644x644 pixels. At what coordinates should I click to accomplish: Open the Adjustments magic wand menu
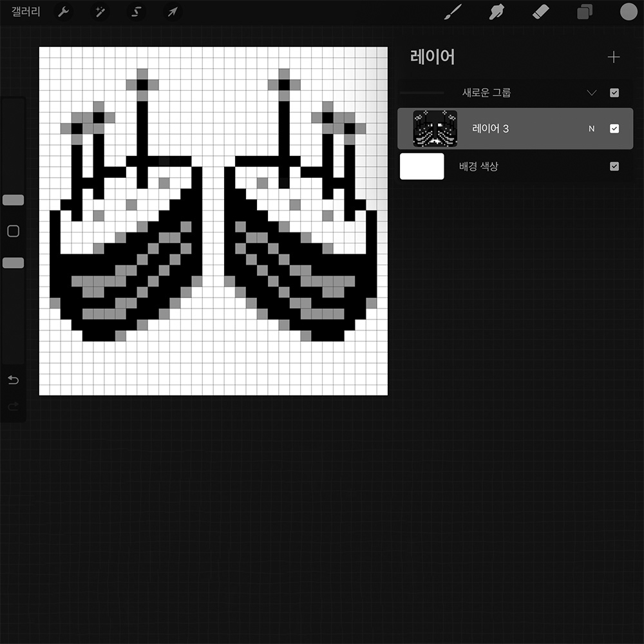100,12
